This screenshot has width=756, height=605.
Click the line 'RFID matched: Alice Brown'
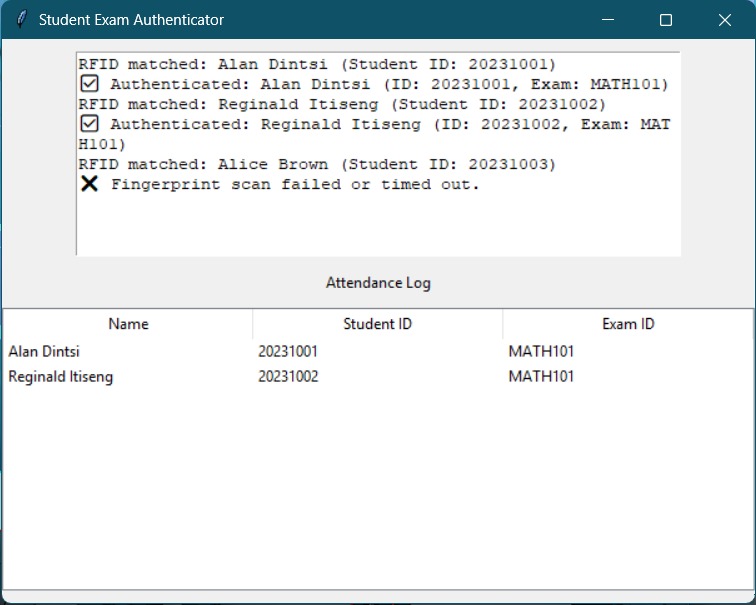(317, 164)
